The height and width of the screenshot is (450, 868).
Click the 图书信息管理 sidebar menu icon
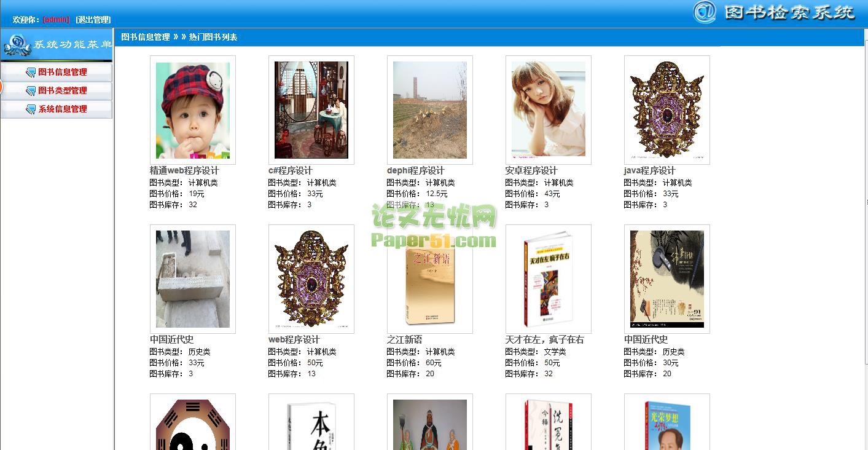click(x=31, y=73)
